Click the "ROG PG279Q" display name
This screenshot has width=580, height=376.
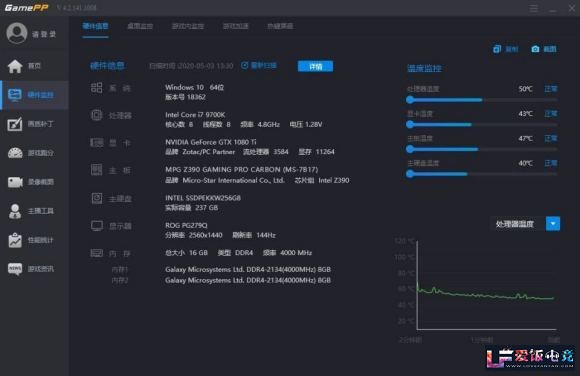186,225
